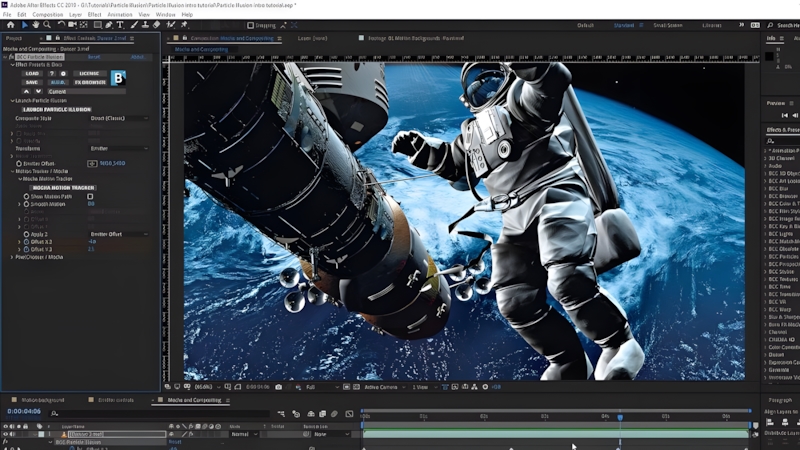This screenshot has height=450, width=800.
Task: Open the Full resolution dropdown in viewer
Action: point(322,387)
